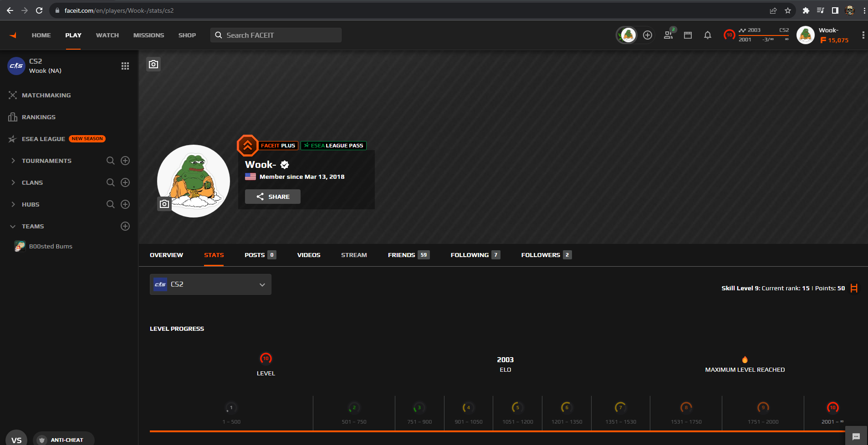Screen dimensions: 868x445
Task: Expand the Tournaments section
Action: [x=13, y=161]
